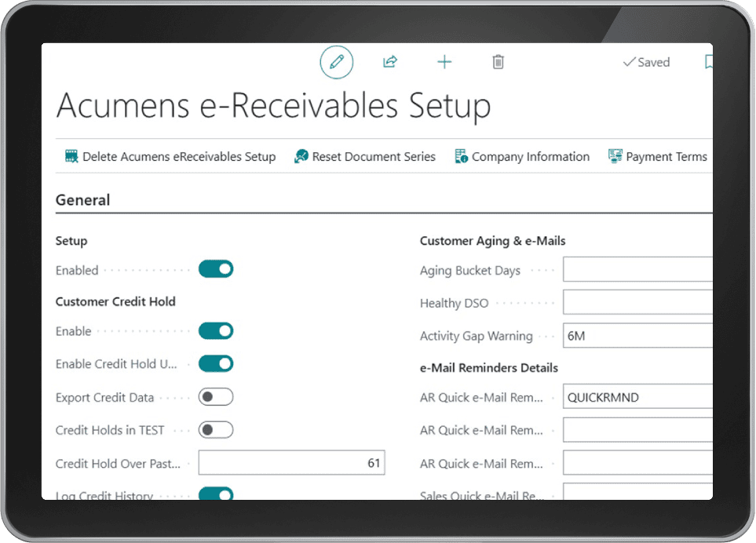
Task: Toggle Enable Credit Hold U... switch
Action: tap(216, 363)
